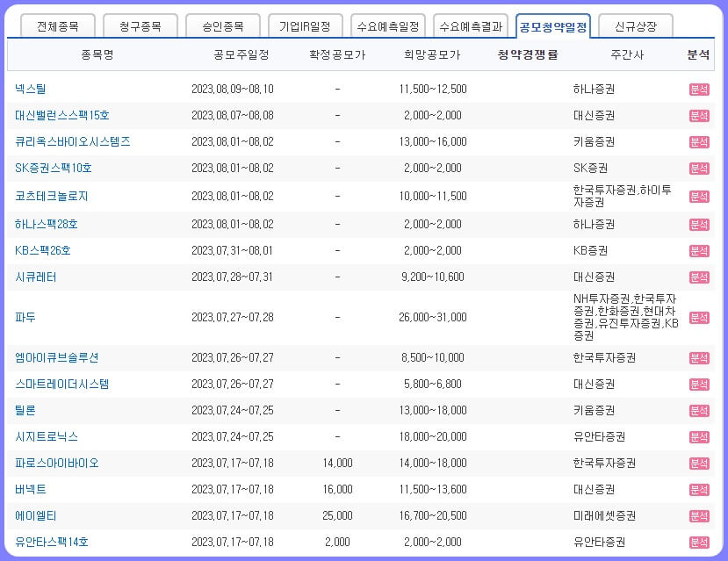This screenshot has width=728, height=561.
Task: Open 분석 icon for 에이엘티
Action: tap(699, 516)
